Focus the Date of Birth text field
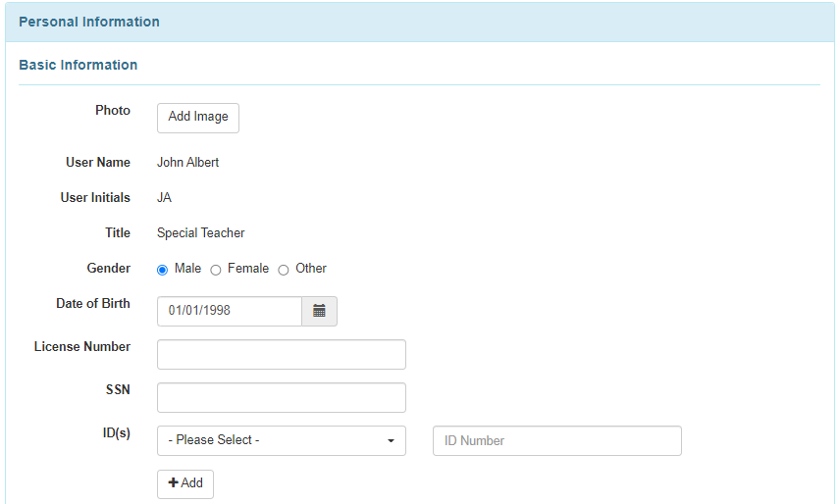This screenshot has height=504, width=840. [229, 311]
